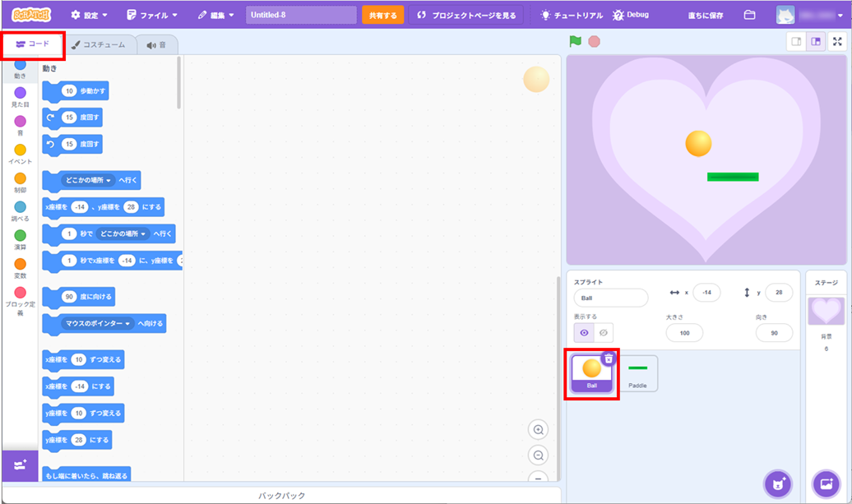
Task: Open the チュートリアル tutorials link
Action: click(572, 15)
